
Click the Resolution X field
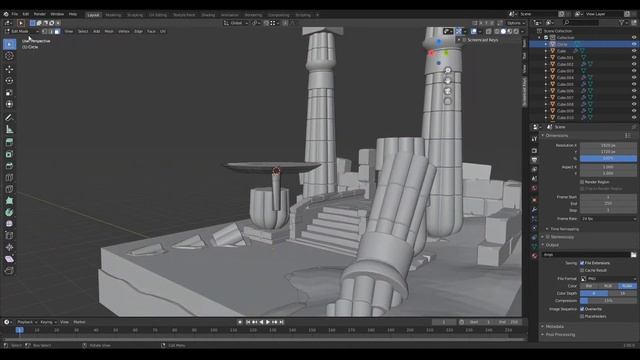(x=608, y=145)
